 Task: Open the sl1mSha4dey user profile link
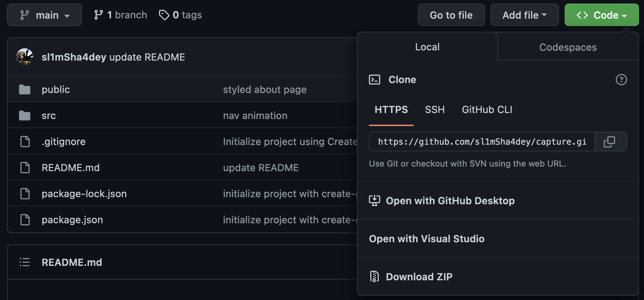click(x=74, y=57)
